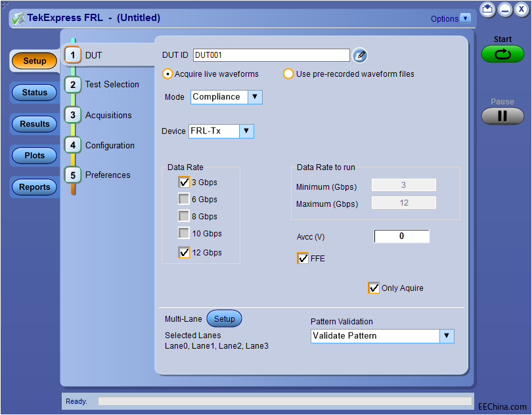Switch to the Setup panel
Viewport: 532px width, 415px height.
pos(34,61)
